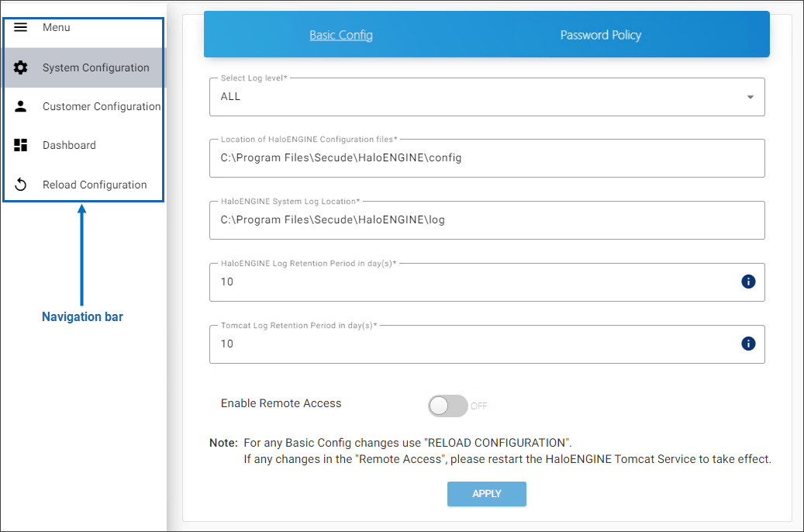Open Customer Configuration from the navigation bar

[102, 106]
